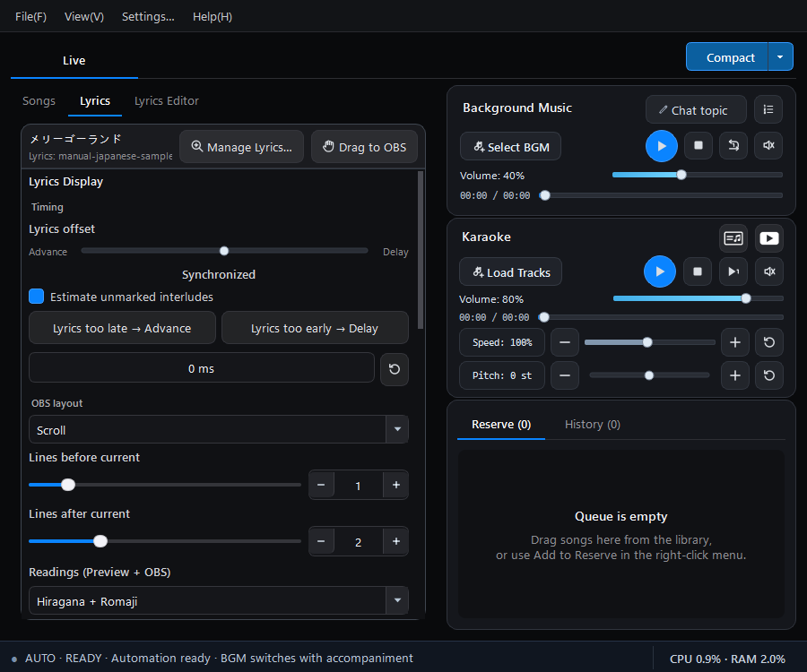
Task: Open the Chat topic editor
Action: click(x=696, y=109)
